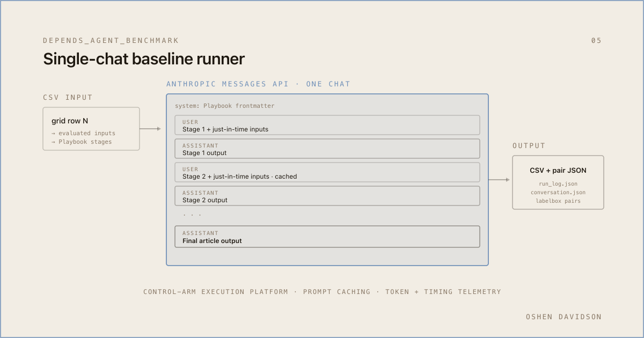Click the slide title Single-chat baseline runner
The image size is (644, 338).
coord(144,59)
